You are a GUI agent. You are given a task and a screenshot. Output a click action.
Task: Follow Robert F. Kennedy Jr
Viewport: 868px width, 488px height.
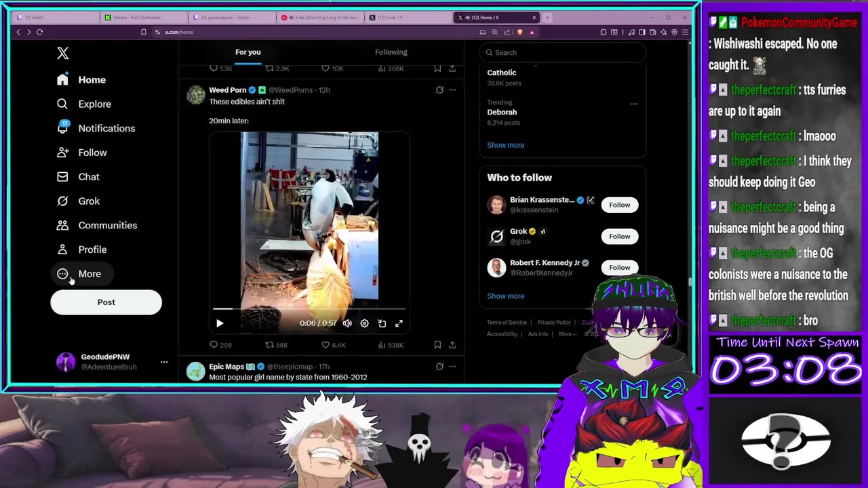point(619,268)
